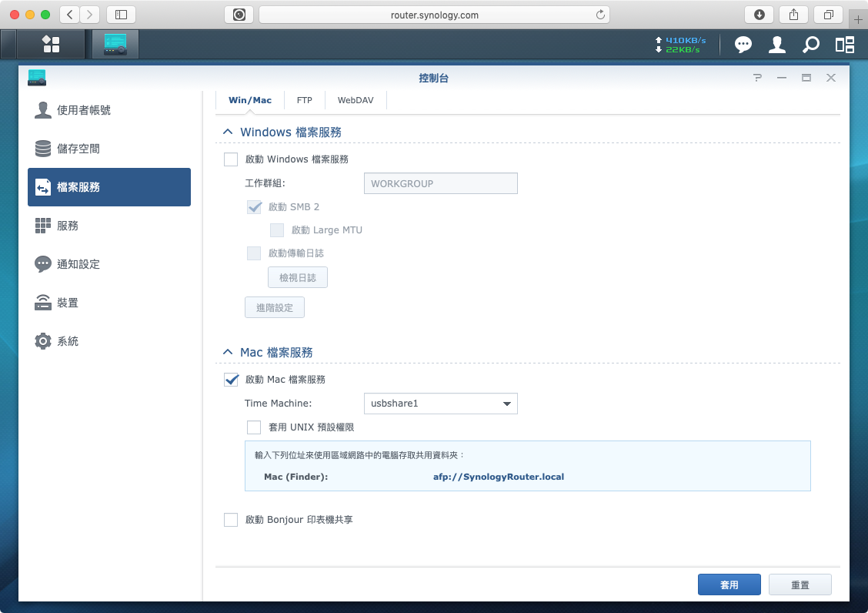Click the privacy report icon left of address bar

click(239, 15)
